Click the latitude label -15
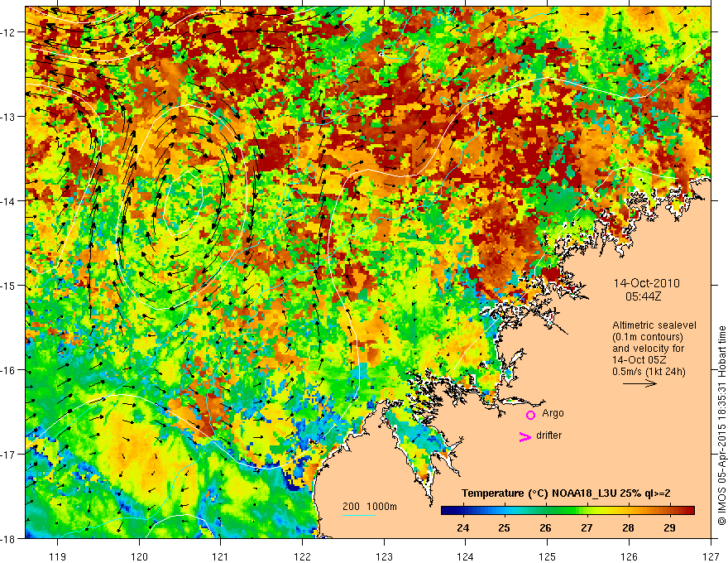728x563 pixels. 8,286
